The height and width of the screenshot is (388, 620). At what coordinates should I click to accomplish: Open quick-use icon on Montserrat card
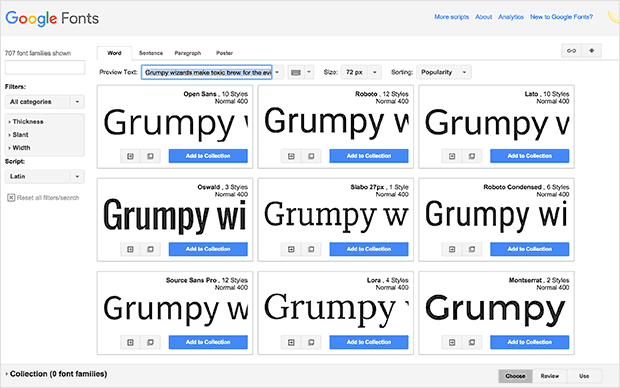pyautogui.click(x=452, y=343)
